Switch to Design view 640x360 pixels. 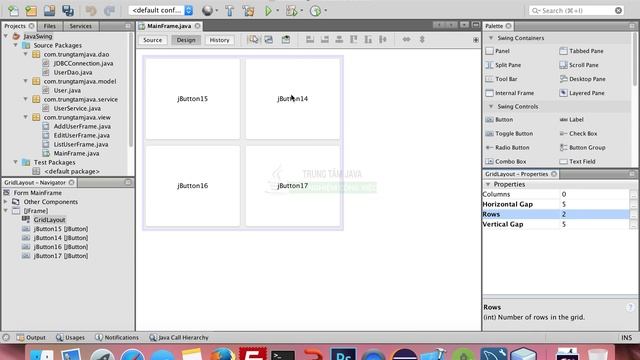(x=186, y=40)
